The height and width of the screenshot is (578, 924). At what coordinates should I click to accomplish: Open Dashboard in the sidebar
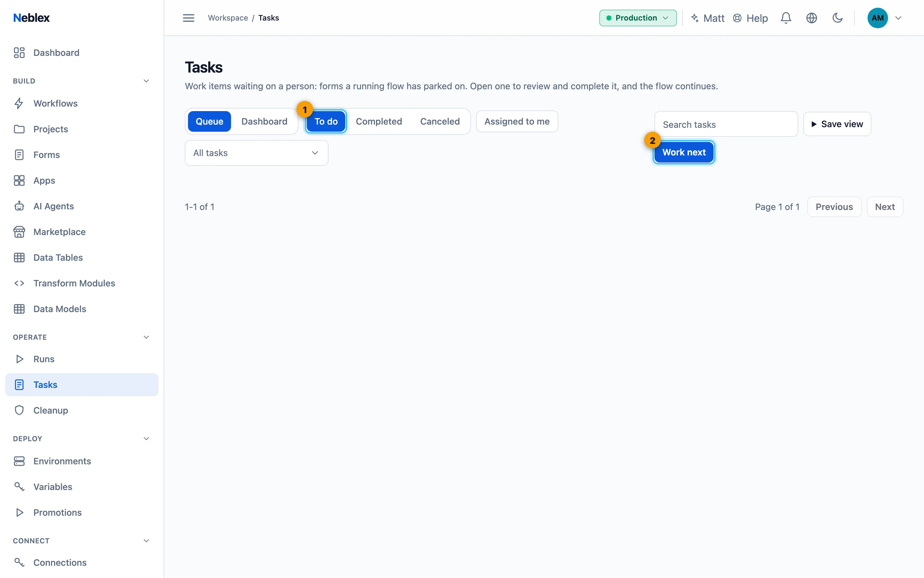coord(82,53)
